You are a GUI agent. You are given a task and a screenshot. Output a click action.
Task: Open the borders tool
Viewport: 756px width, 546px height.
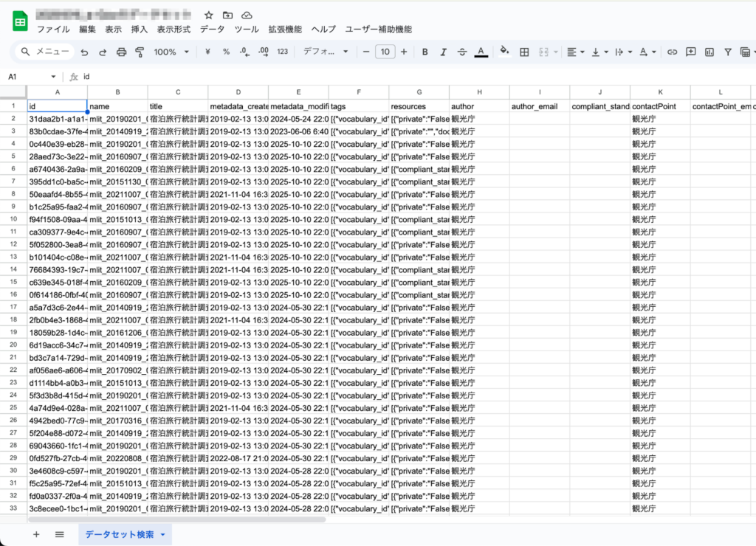(x=524, y=52)
